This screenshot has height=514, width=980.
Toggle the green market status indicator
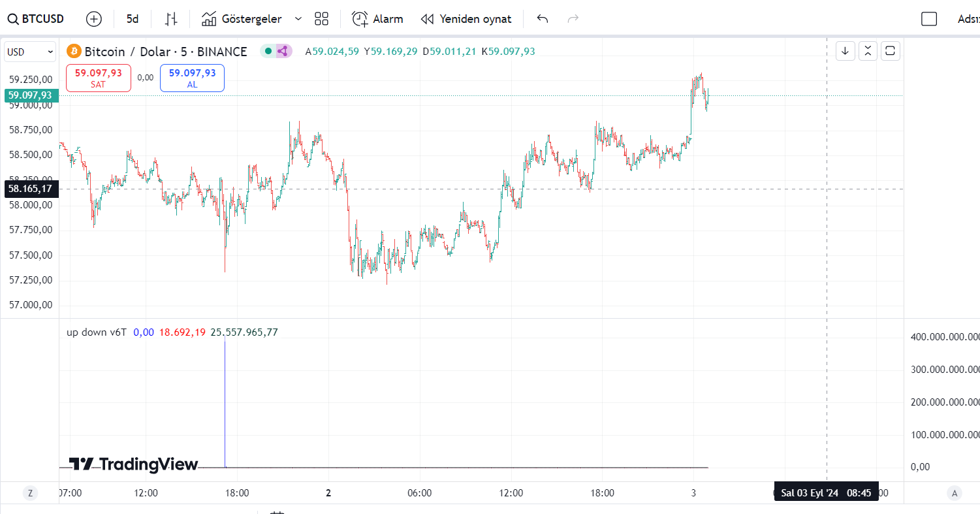click(268, 51)
